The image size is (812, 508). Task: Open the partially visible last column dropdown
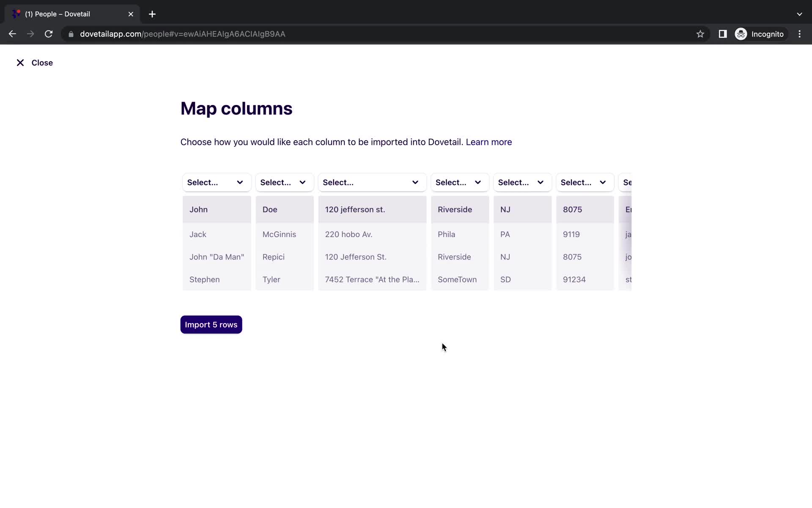pyautogui.click(x=625, y=182)
